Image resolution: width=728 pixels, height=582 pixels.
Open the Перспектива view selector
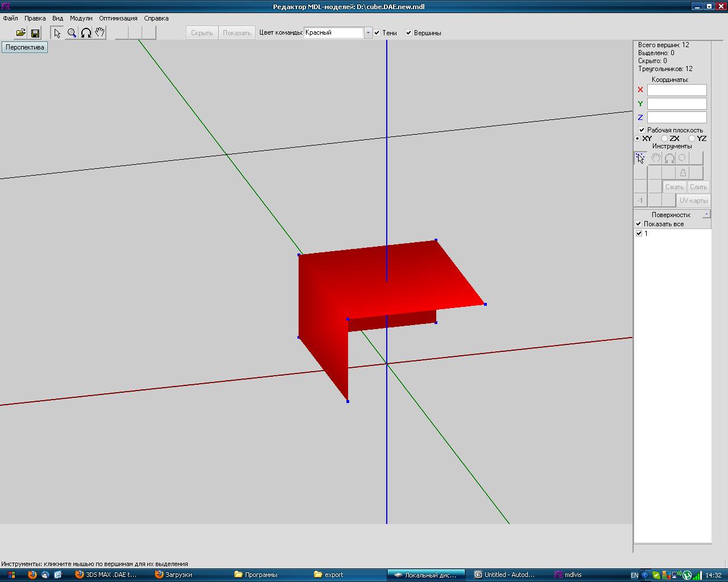click(24, 47)
